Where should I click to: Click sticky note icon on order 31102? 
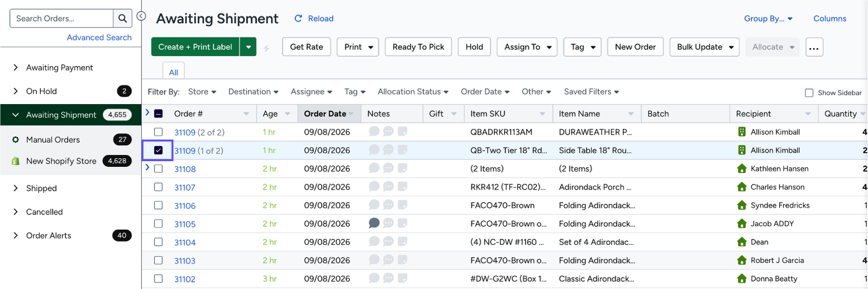click(x=402, y=279)
